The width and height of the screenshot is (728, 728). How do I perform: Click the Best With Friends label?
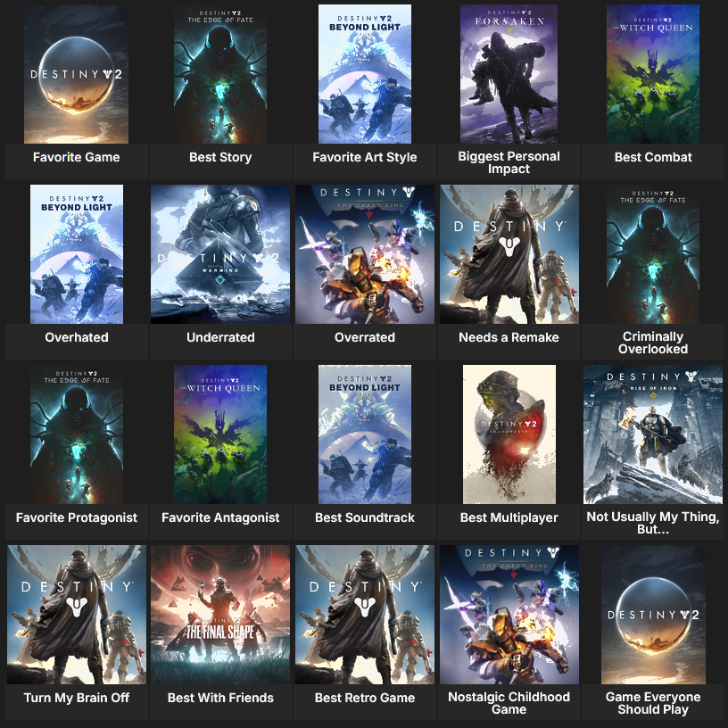click(220, 698)
